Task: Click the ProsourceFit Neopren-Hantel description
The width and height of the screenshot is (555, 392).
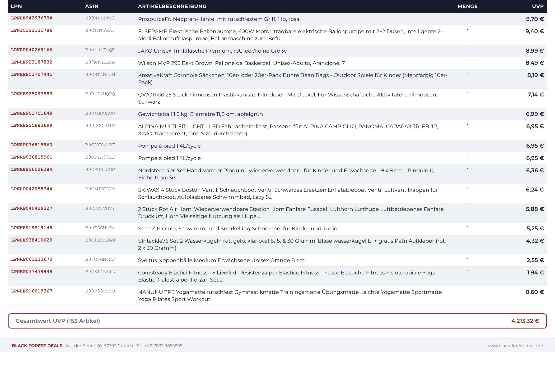Action: 219,19
